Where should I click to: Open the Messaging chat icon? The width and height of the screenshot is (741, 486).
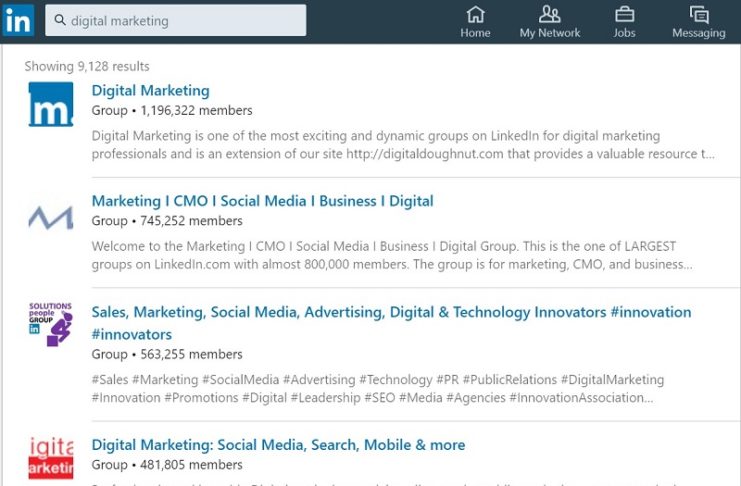pos(699,14)
